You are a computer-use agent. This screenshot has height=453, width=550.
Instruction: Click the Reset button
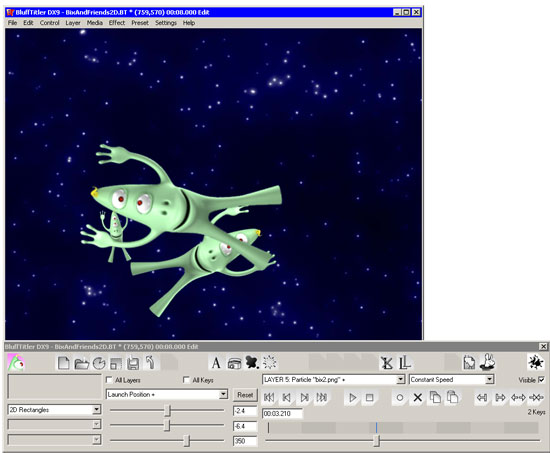pyautogui.click(x=245, y=395)
